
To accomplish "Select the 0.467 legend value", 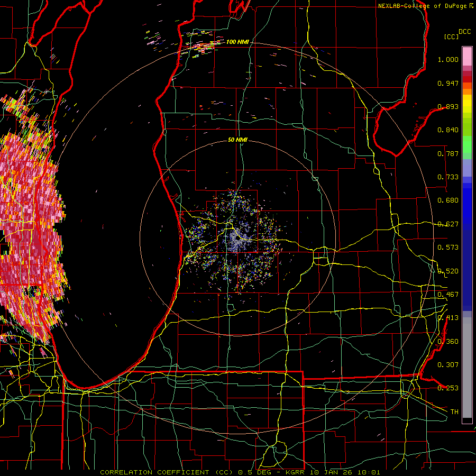I will [x=448, y=295].
